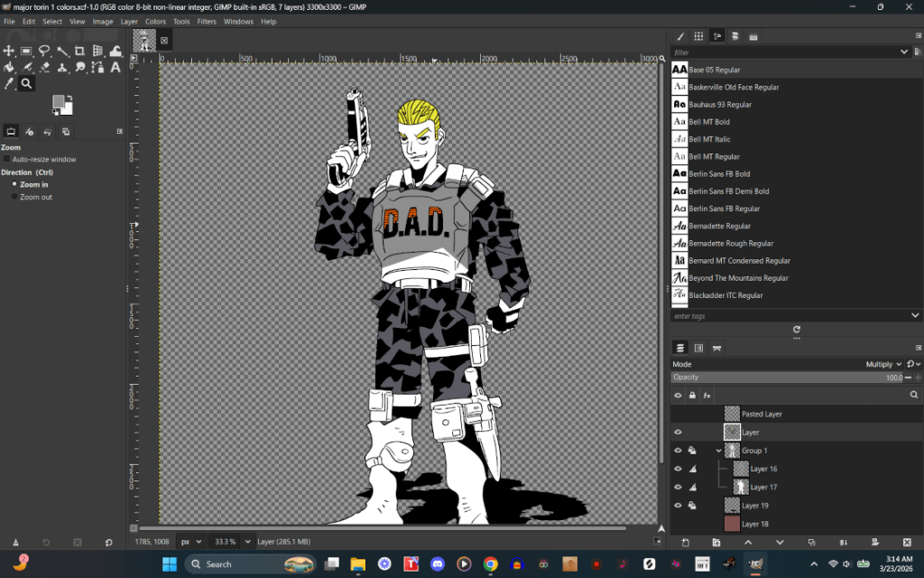The width and height of the screenshot is (924, 578).
Task: Open the Brushes dock tab
Action: tap(680, 36)
